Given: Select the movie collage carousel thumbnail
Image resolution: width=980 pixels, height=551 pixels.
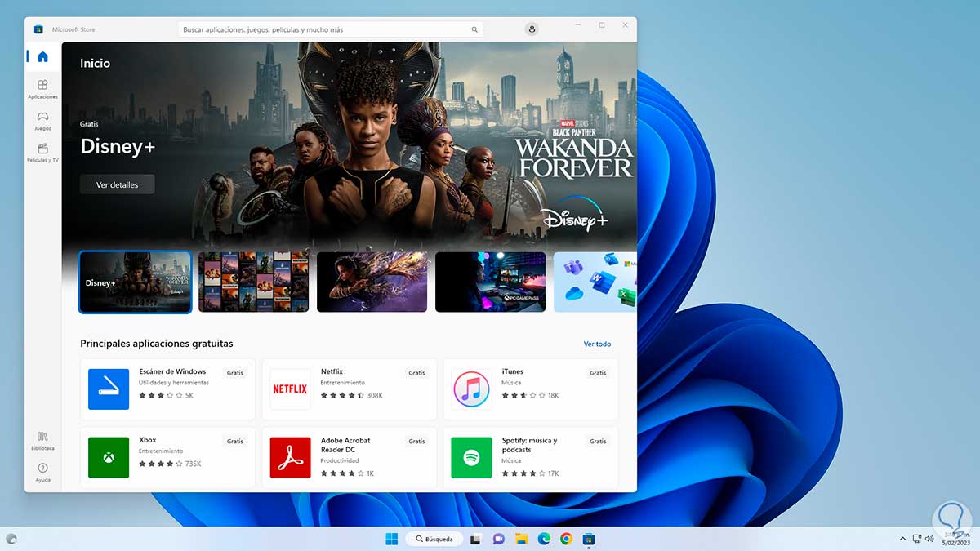Looking at the screenshot, I should pyautogui.click(x=254, y=282).
